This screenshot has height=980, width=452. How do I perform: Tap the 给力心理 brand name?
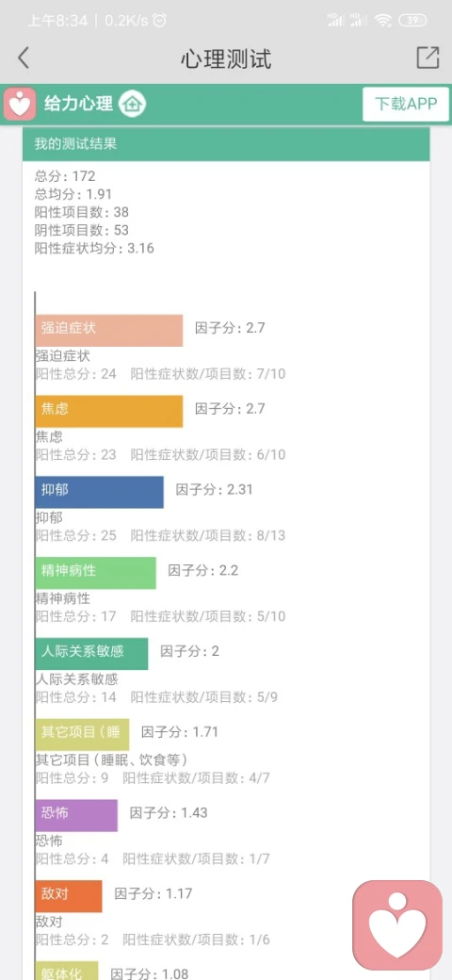[x=79, y=104]
